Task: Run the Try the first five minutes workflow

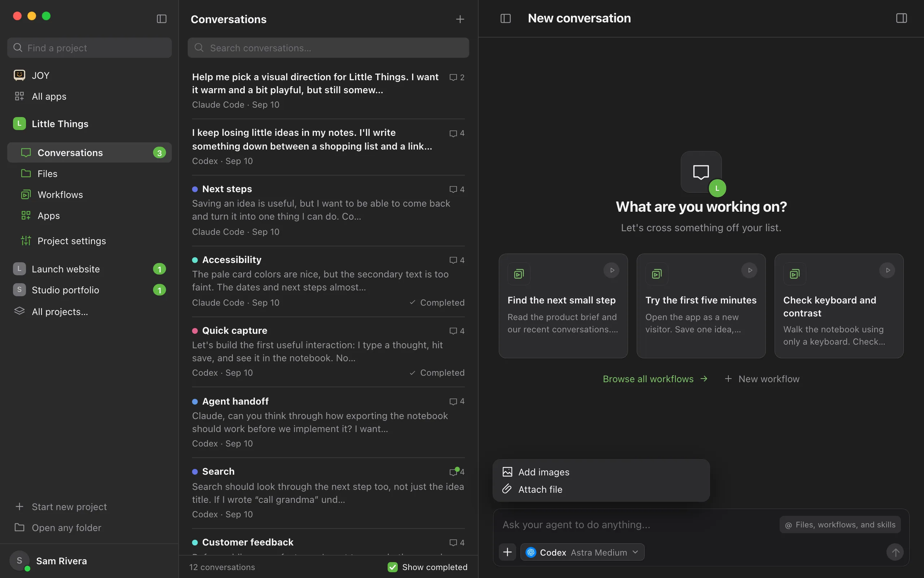Action: click(x=750, y=270)
